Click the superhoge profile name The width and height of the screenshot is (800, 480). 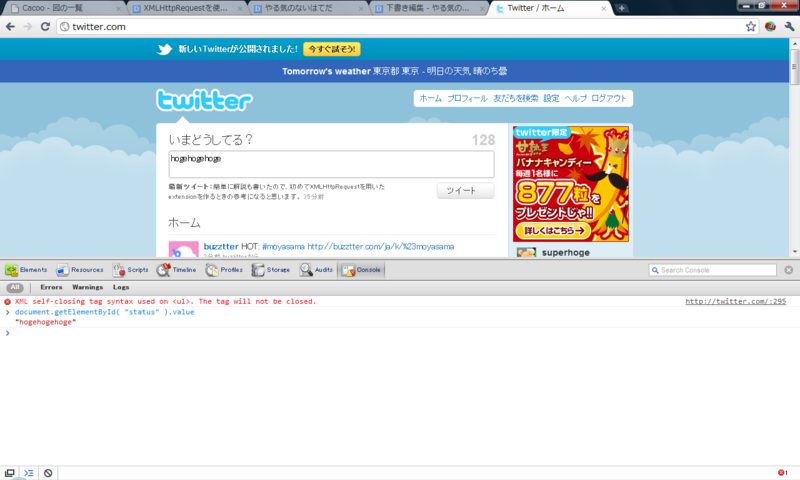click(x=566, y=252)
